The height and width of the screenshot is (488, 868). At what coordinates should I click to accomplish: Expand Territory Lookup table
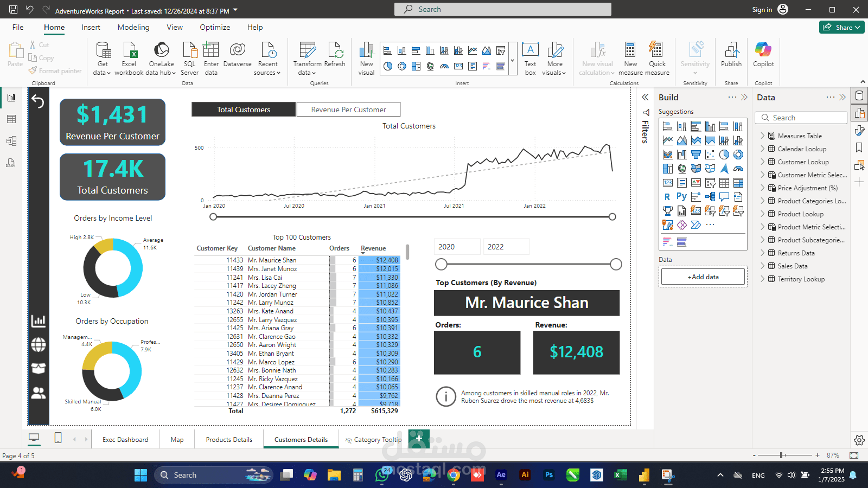tap(762, 279)
